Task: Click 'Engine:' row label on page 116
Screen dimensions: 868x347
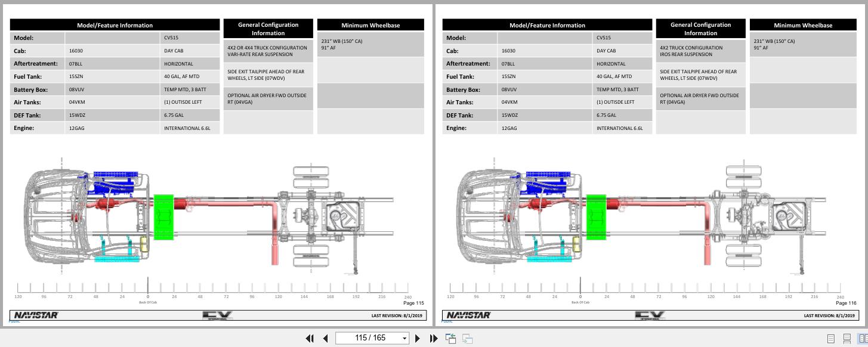Action: pyautogui.click(x=456, y=128)
